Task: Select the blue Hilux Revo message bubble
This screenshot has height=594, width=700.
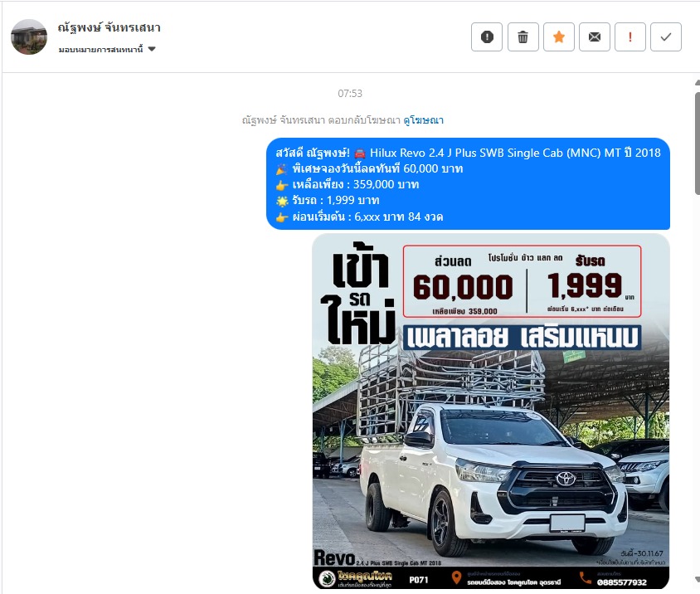Action: pyautogui.click(x=468, y=184)
